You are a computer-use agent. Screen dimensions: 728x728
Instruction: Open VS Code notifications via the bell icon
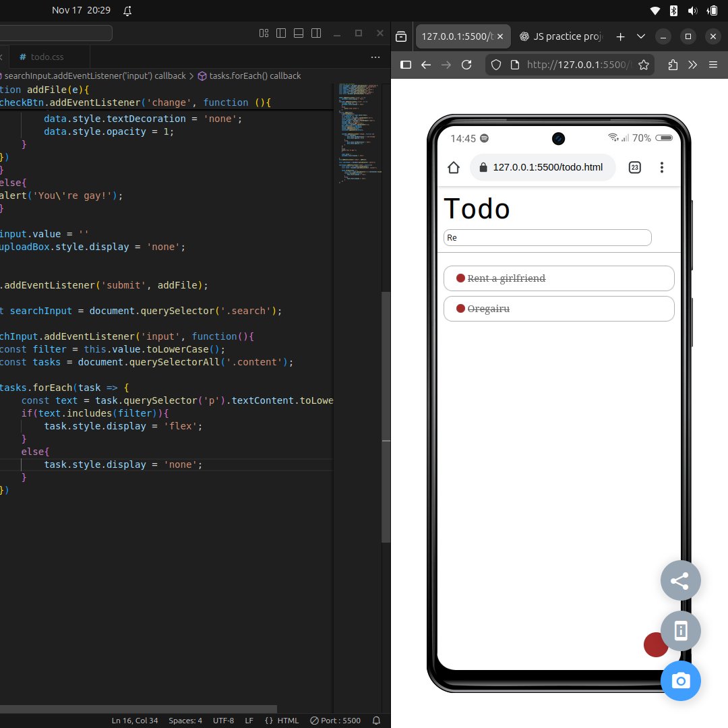click(375, 720)
